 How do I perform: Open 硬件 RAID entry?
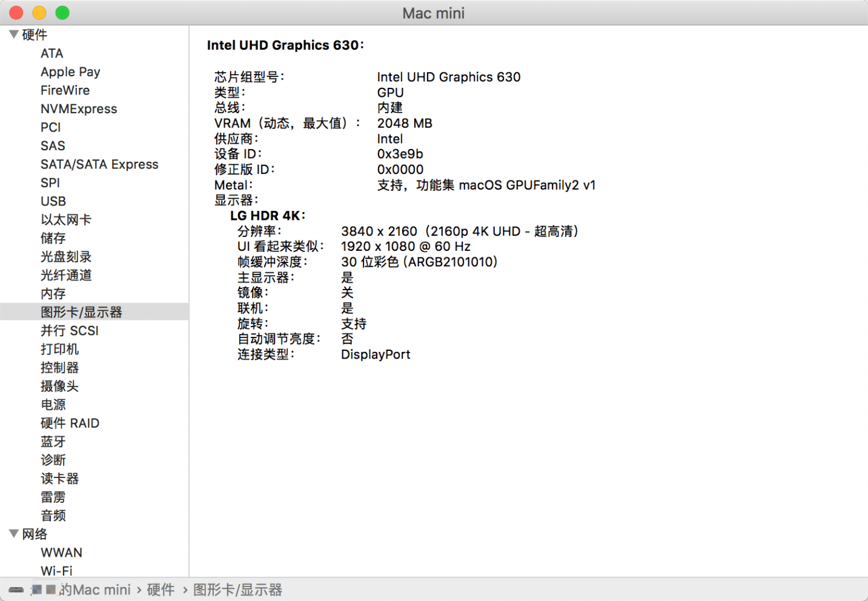tap(70, 423)
